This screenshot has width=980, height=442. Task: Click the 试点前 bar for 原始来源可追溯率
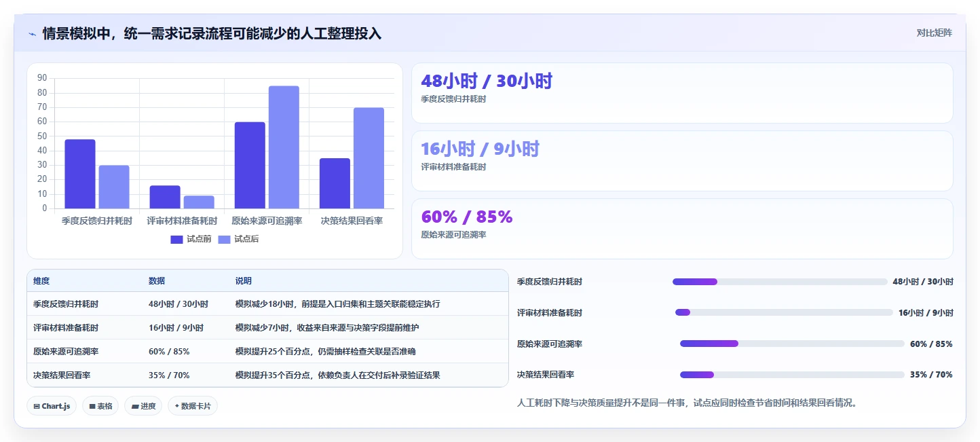coord(250,165)
